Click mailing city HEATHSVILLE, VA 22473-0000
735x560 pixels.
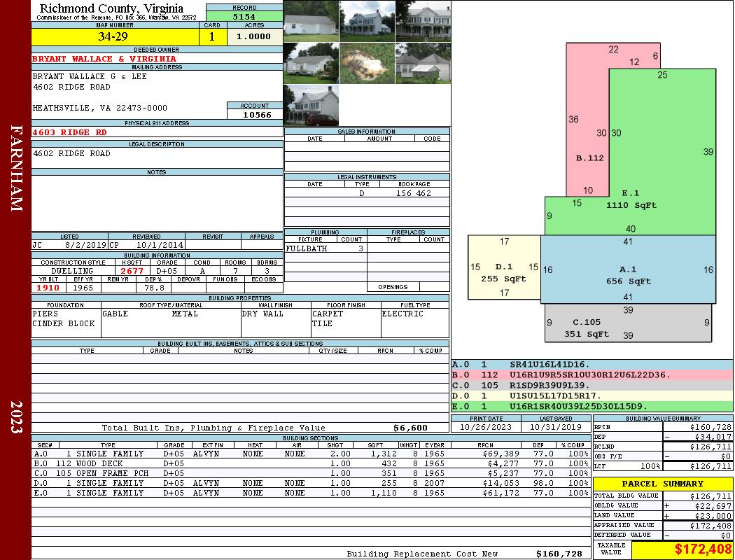pos(100,108)
